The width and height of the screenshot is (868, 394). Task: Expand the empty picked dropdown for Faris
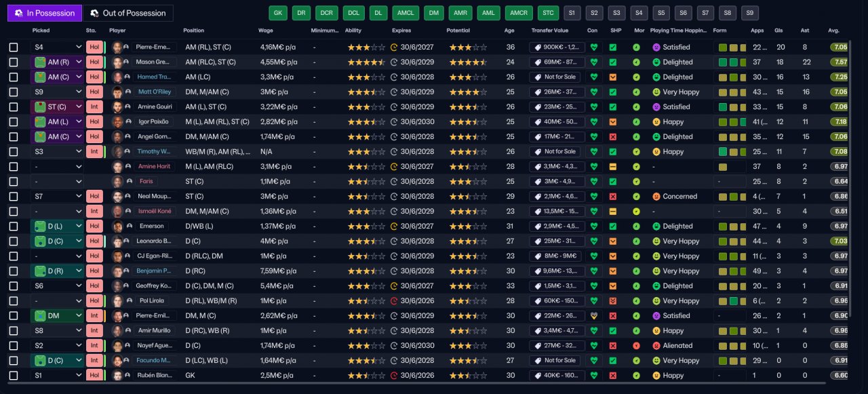57,182
